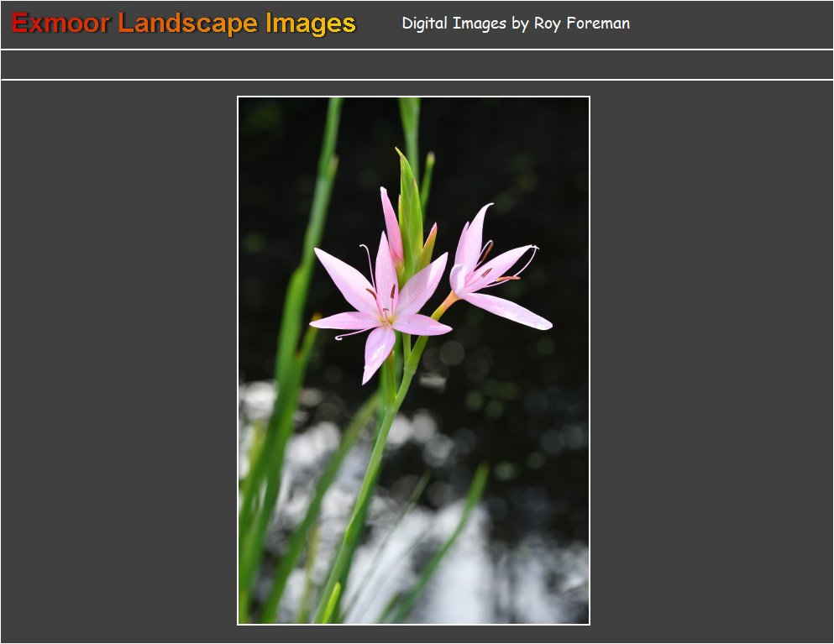Click the lowest petal of the right flower
This screenshot has height=644, width=834.
pos(514,312)
